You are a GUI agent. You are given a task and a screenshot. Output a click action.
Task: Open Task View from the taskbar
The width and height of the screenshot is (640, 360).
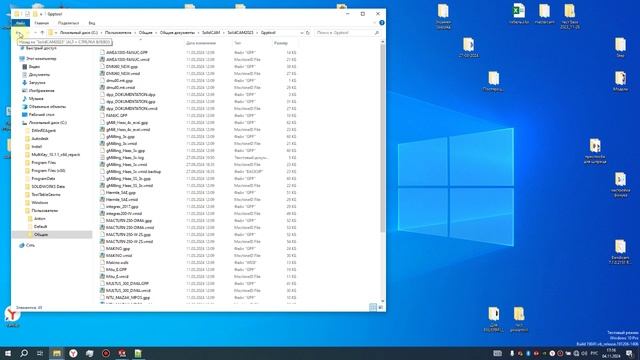click(x=40, y=353)
